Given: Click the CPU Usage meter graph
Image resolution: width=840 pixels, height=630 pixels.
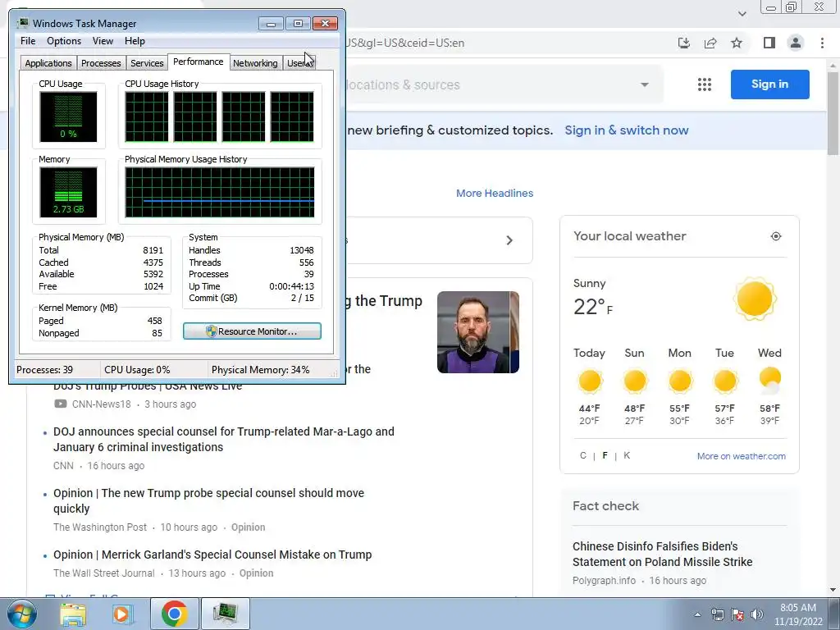Looking at the screenshot, I should point(68,116).
